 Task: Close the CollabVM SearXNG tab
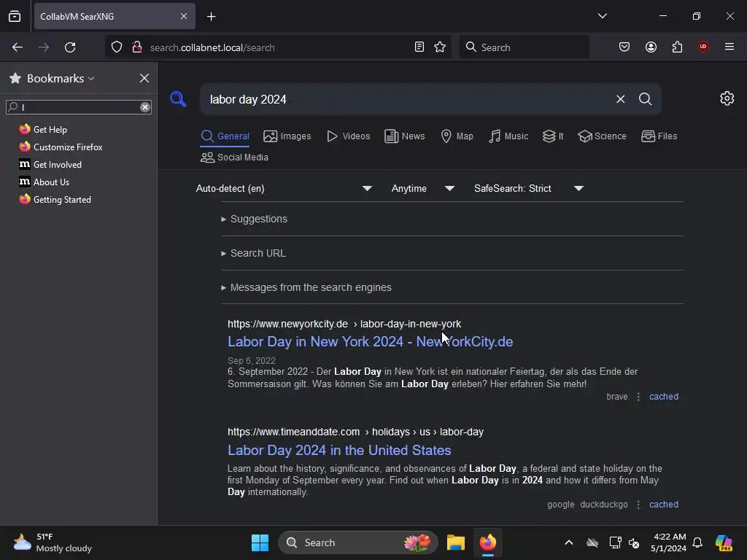[x=184, y=16]
